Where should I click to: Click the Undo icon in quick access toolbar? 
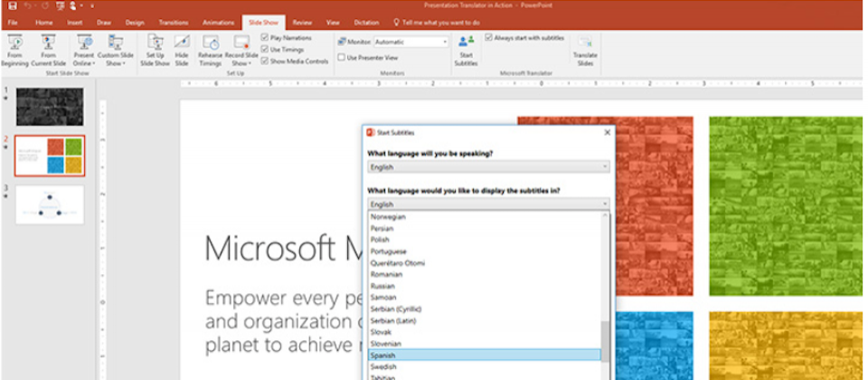click(x=28, y=6)
